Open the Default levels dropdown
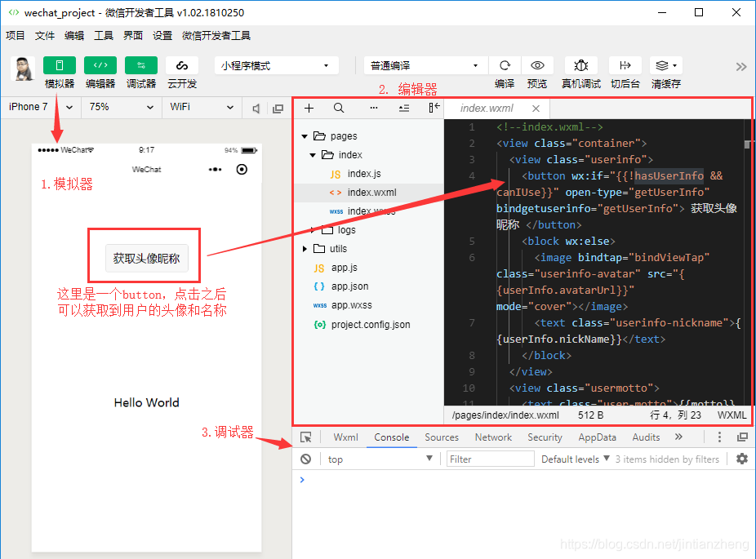The width and height of the screenshot is (756, 559). click(x=576, y=459)
